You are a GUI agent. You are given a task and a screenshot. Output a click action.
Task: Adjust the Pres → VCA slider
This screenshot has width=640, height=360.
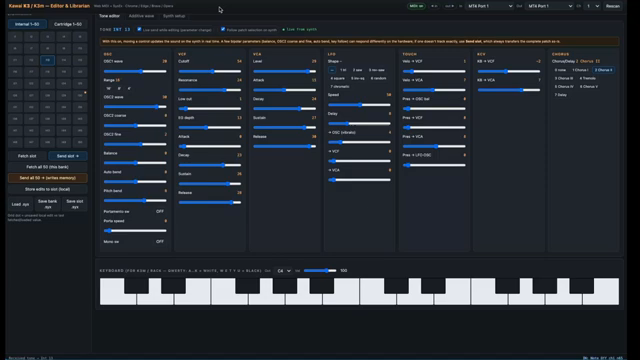pos(434,146)
